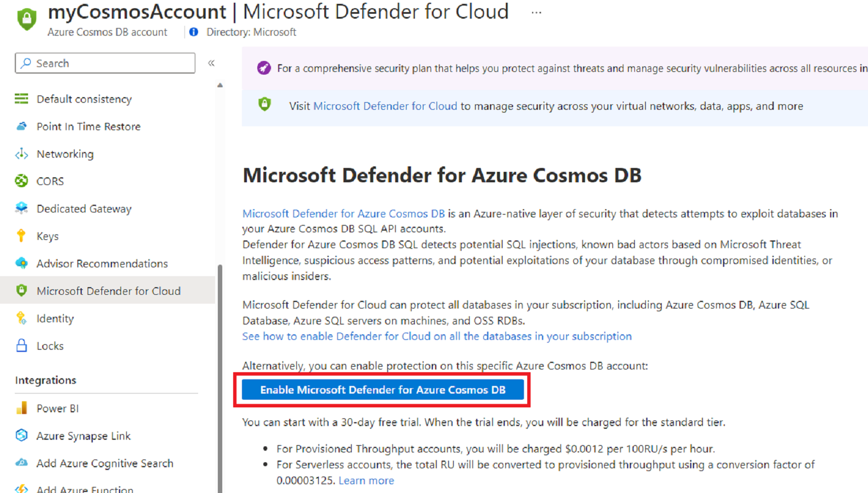Click the Provisioned Throughput accounts pricing bullet
The image size is (868, 493).
495,449
